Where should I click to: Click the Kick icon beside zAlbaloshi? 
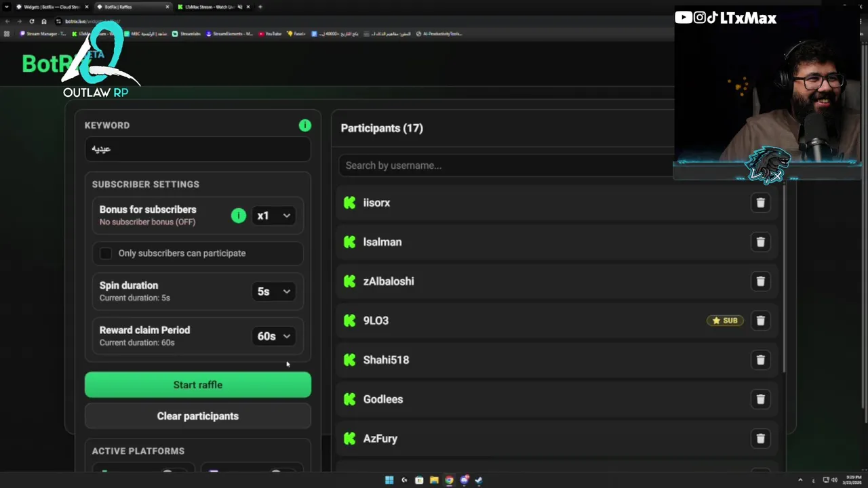point(350,281)
